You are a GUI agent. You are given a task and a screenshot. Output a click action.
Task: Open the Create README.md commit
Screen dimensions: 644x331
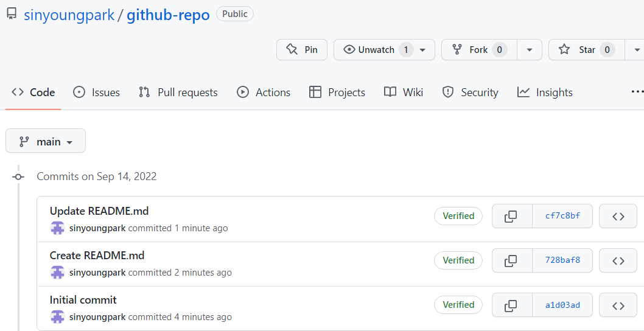point(97,256)
